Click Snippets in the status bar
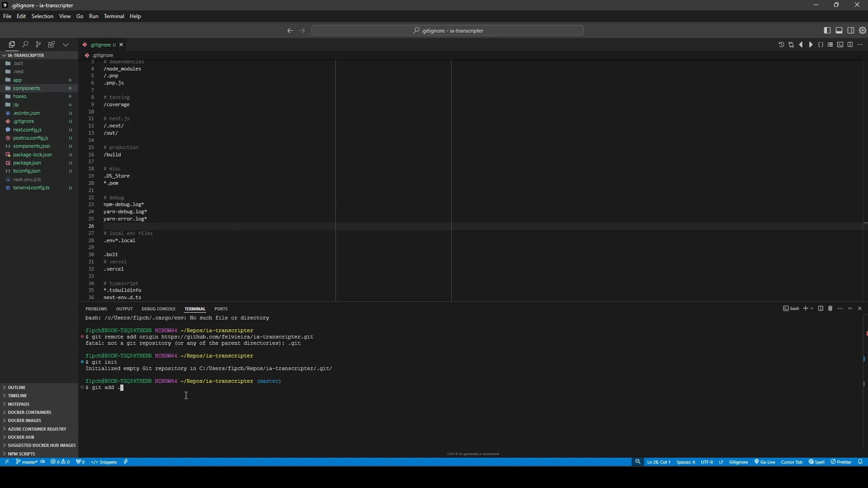 104,462
